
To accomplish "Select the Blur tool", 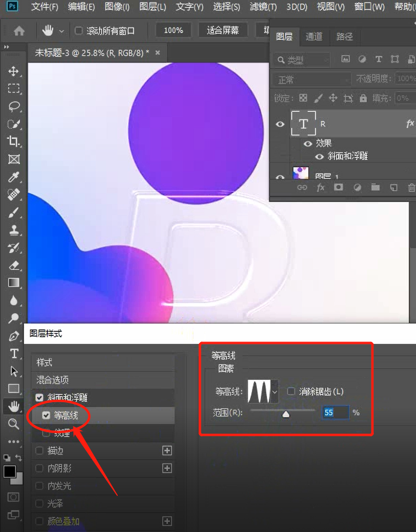I will pyautogui.click(x=14, y=301).
